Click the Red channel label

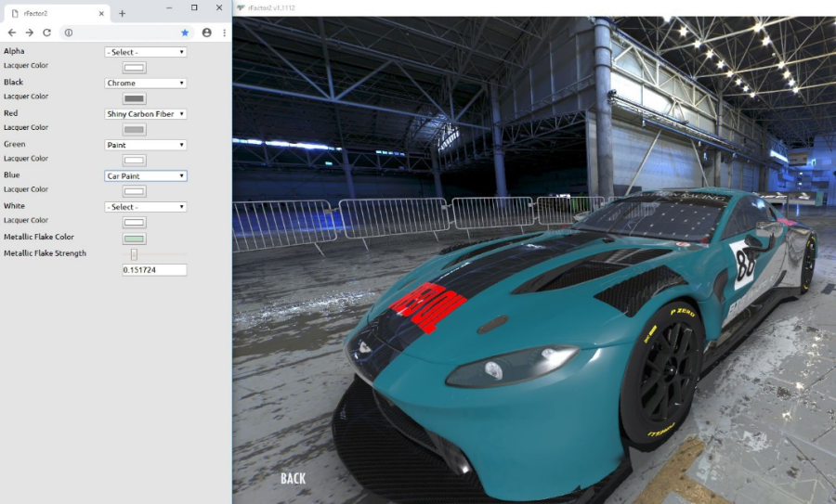(10, 113)
